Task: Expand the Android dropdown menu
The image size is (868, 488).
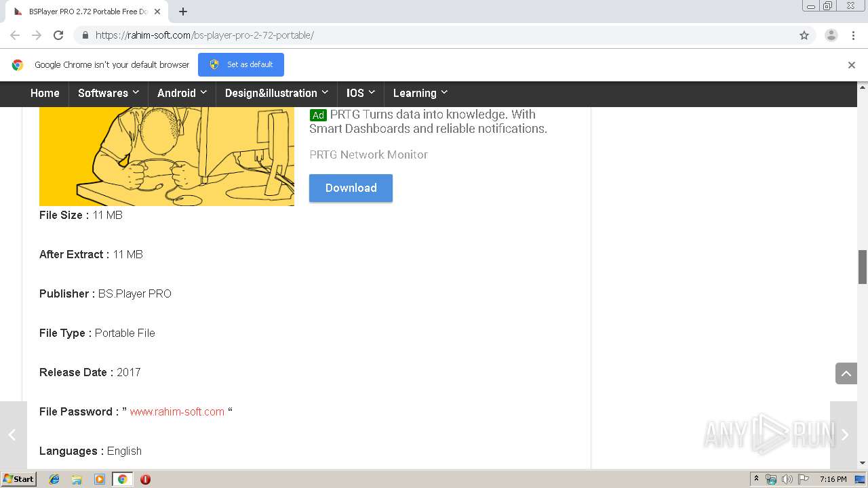Action: click(182, 94)
